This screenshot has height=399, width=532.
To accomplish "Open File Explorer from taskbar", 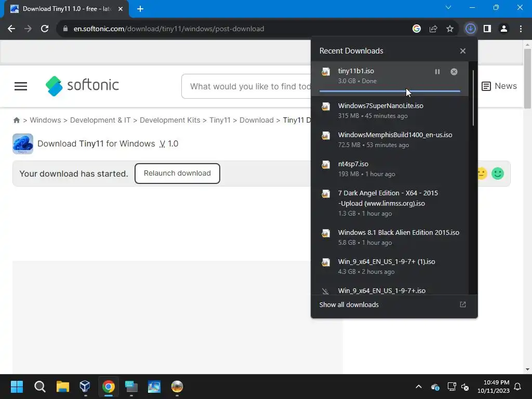I will [63, 387].
